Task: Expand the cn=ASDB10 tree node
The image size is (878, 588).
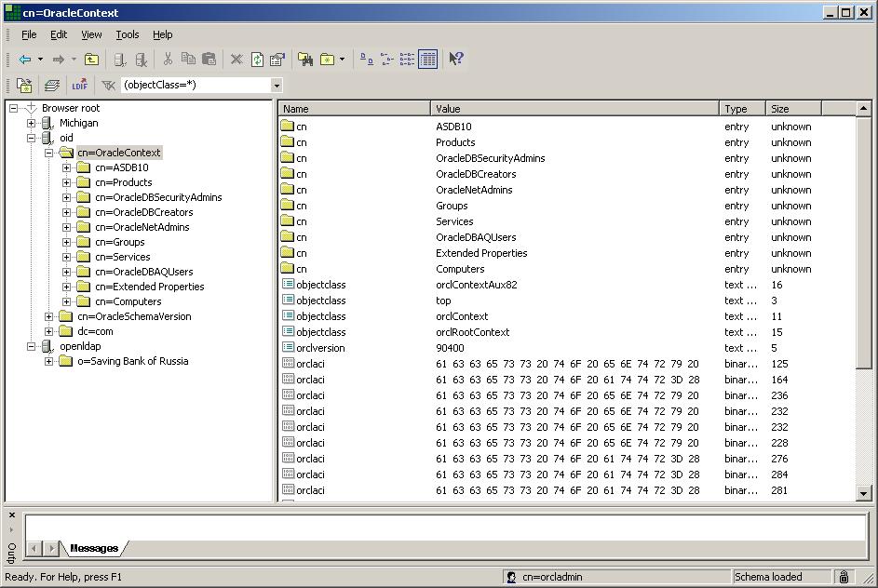Action: pyautogui.click(x=67, y=167)
